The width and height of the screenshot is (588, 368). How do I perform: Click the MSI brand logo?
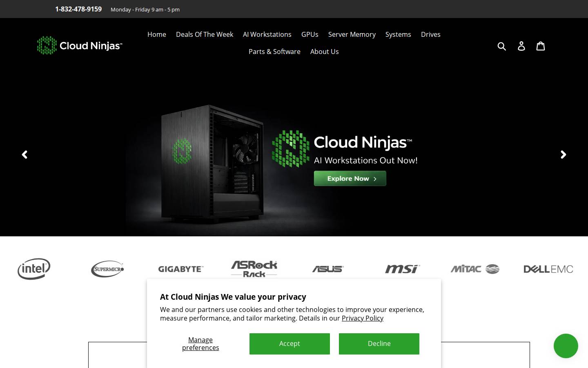click(x=402, y=269)
